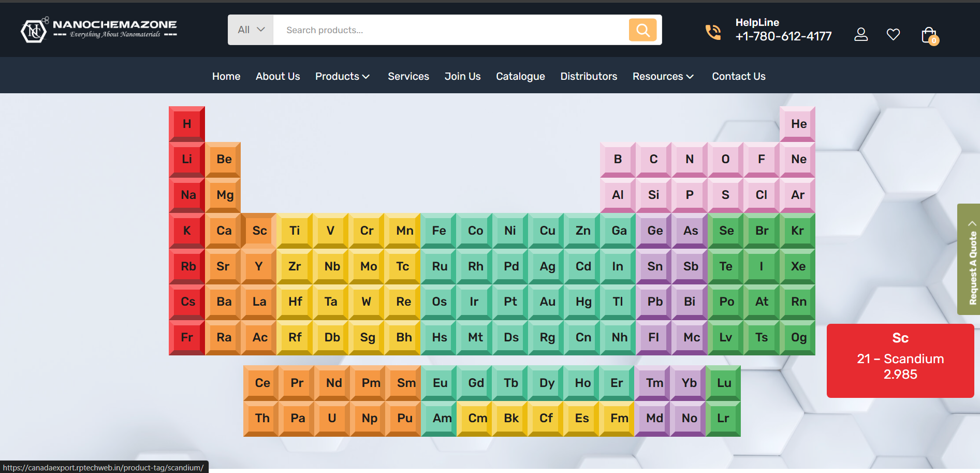
Task: Select the Fermium (Fm) tile
Action: pos(617,419)
